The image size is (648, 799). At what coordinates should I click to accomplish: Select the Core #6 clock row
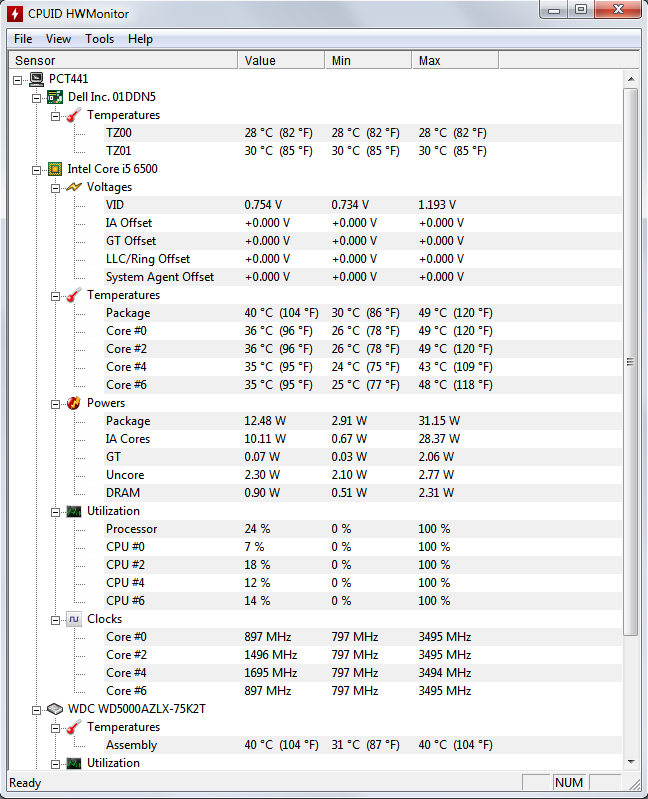point(363,691)
